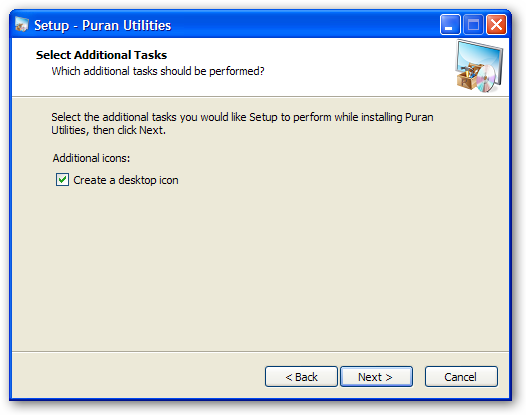Return to the previous page with Back
526x415 pixels.
[x=301, y=376]
